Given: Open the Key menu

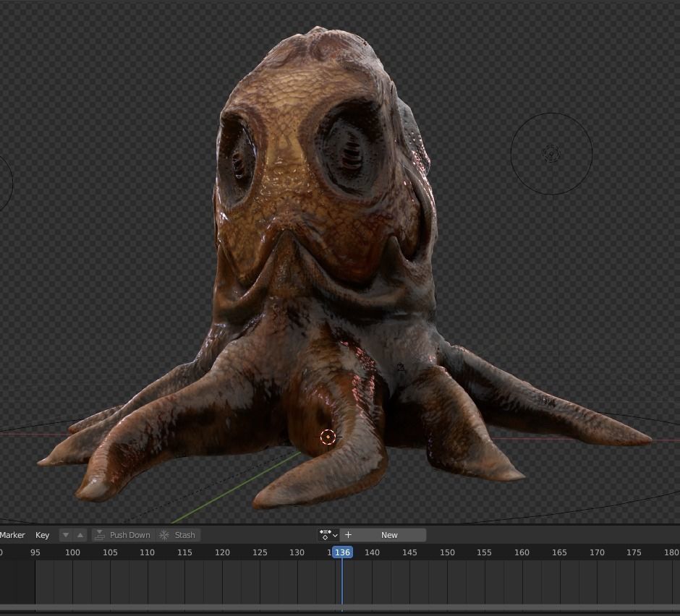Looking at the screenshot, I should (42, 535).
